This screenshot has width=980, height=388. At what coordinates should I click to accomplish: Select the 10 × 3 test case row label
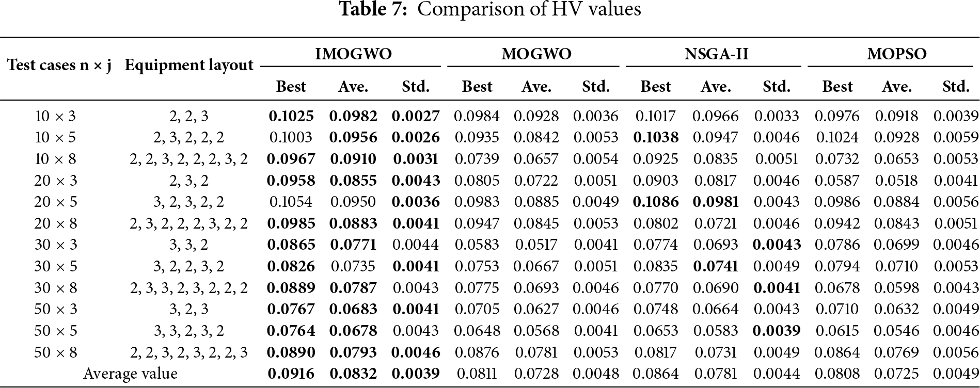(x=55, y=116)
